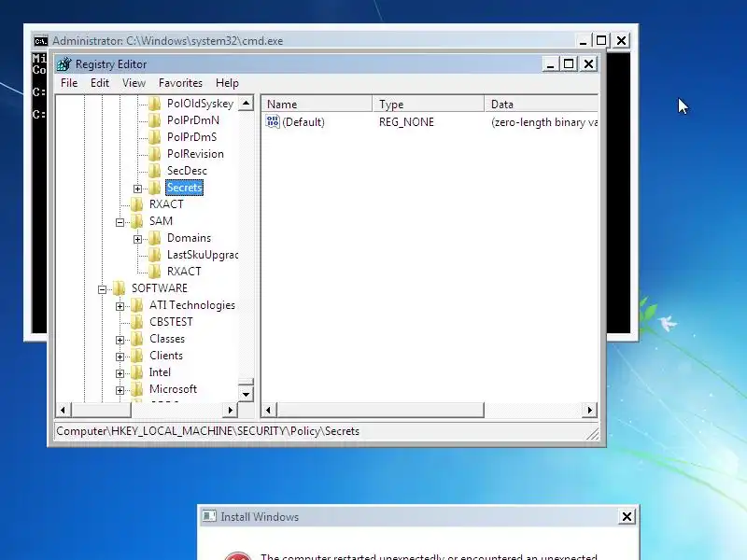The width and height of the screenshot is (747, 560).
Task: Click tree pane scroll up arrow
Action: pyautogui.click(x=246, y=103)
